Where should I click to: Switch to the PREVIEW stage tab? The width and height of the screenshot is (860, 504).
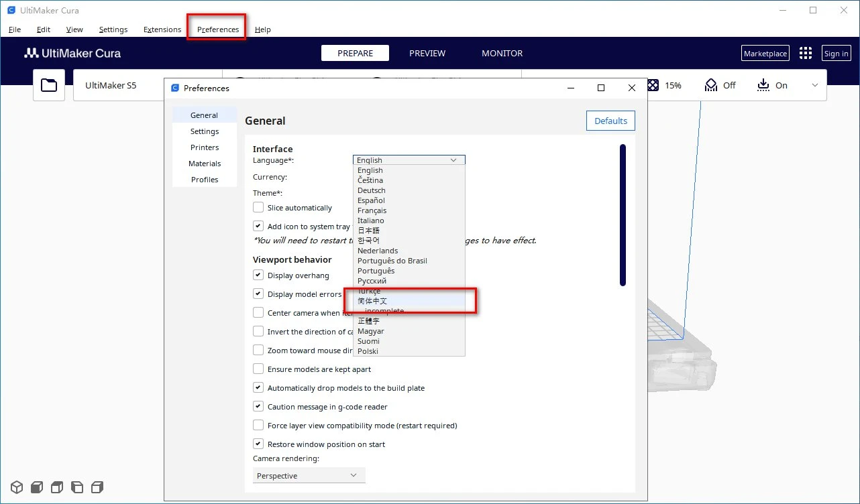[427, 54]
